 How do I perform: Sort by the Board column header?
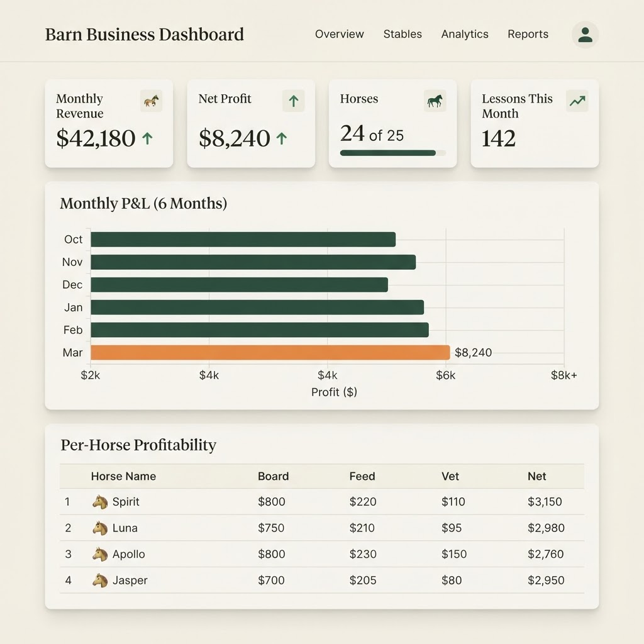pos(273,476)
